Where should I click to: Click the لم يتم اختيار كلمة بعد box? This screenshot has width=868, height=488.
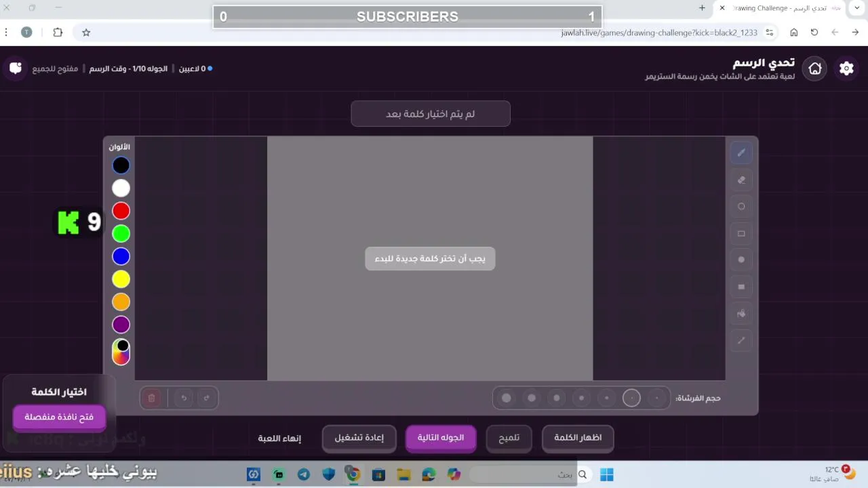[431, 114]
